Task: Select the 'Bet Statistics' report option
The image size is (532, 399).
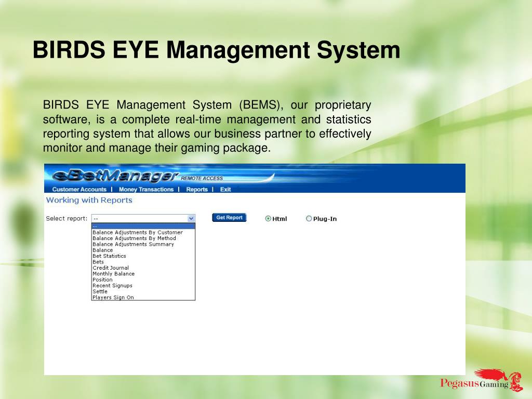Action: 143,256
